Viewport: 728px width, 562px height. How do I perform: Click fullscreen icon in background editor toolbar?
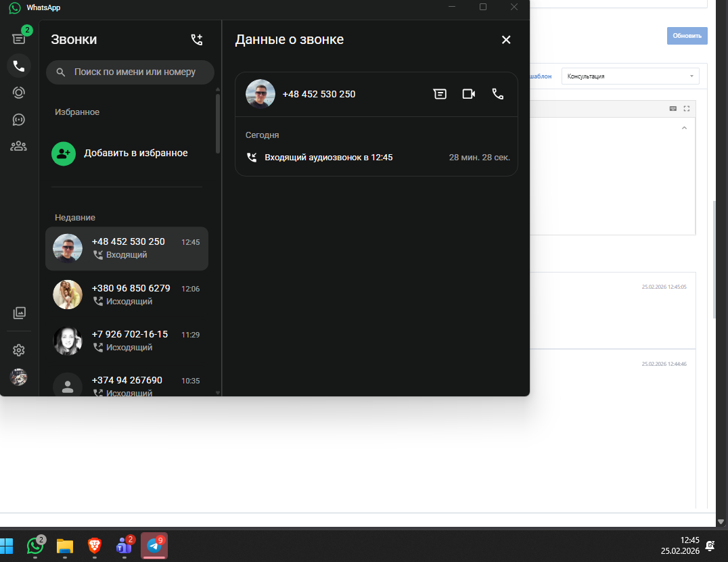(687, 109)
